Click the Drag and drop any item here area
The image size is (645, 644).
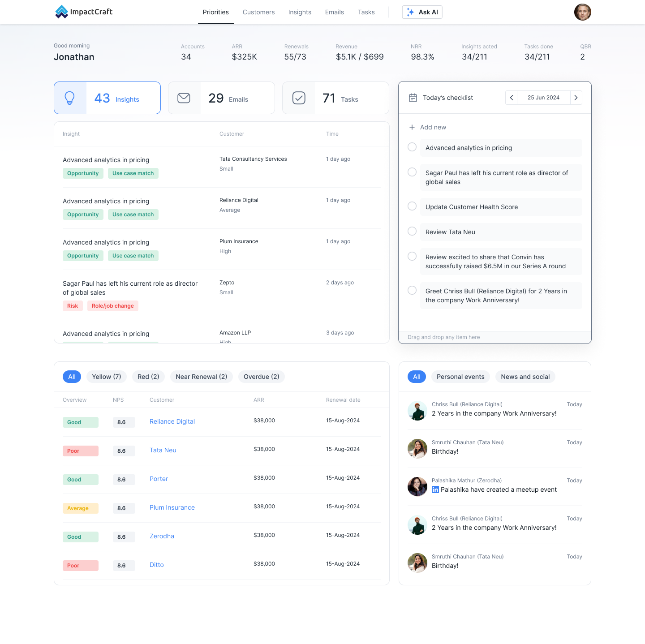pyautogui.click(x=495, y=337)
